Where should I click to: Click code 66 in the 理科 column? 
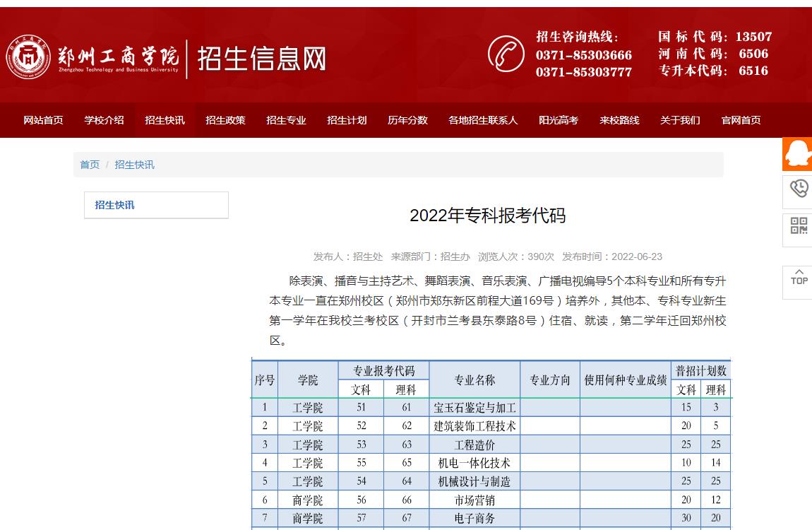tap(407, 500)
